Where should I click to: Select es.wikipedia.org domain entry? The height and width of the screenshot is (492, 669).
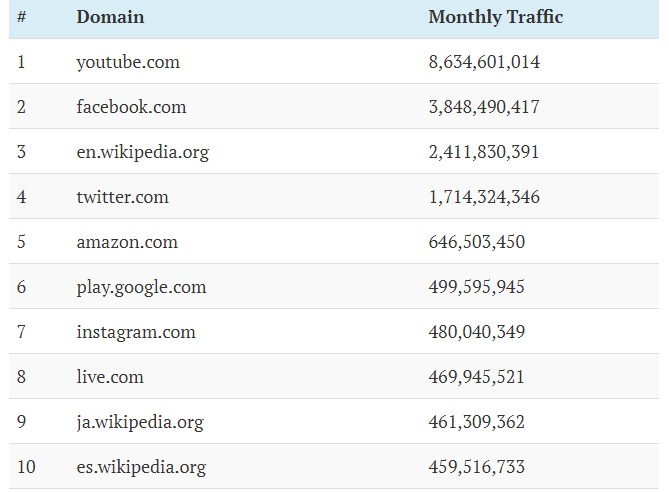[141, 467]
